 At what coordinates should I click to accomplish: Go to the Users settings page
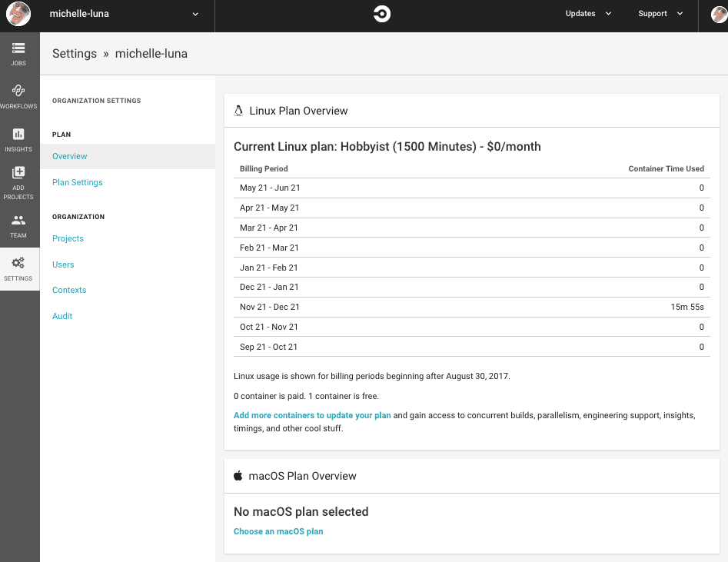tap(63, 264)
